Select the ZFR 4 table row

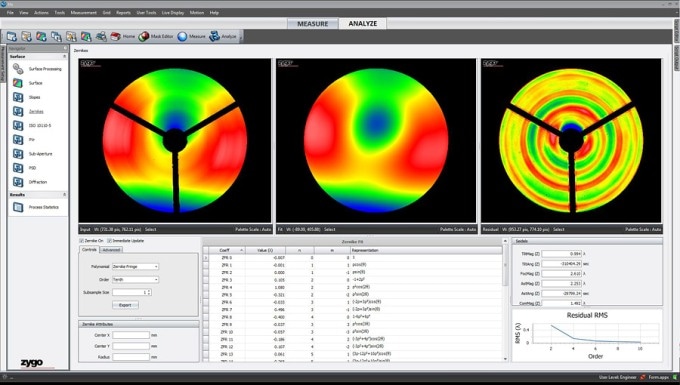click(353, 287)
